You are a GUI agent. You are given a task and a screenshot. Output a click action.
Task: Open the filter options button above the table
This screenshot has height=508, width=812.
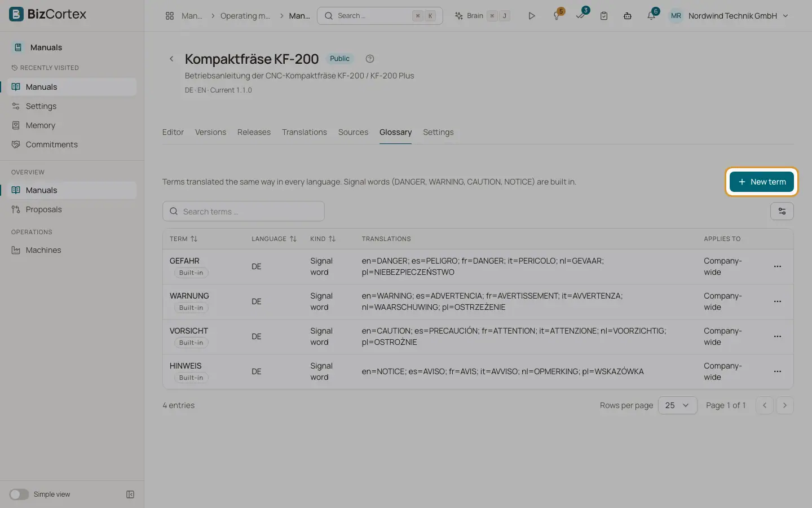782,211
